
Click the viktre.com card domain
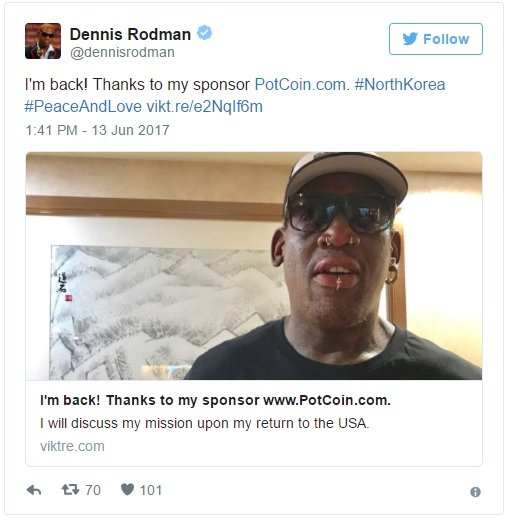(72, 446)
